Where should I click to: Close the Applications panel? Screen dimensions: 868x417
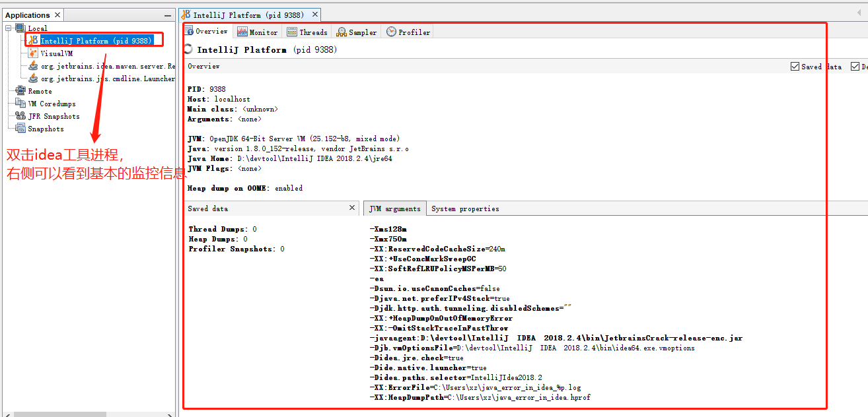pyautogui.click(x=57, y=15)
